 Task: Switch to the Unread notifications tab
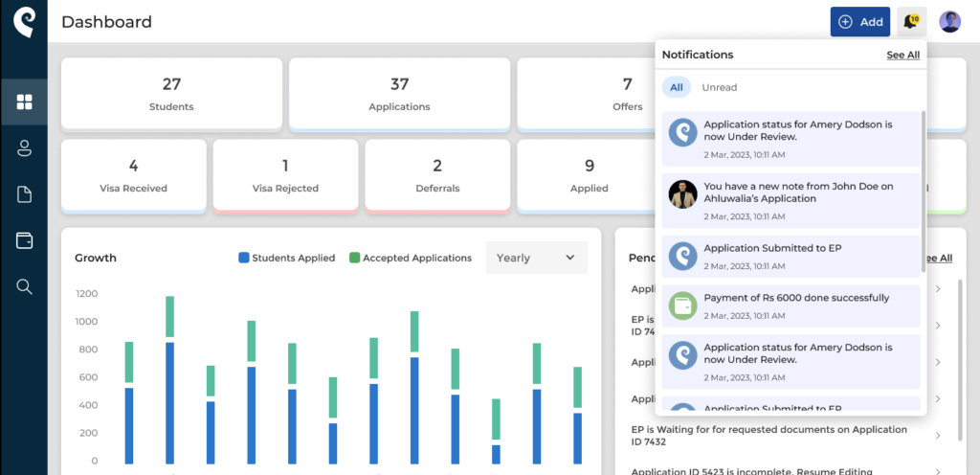point(720,87)
